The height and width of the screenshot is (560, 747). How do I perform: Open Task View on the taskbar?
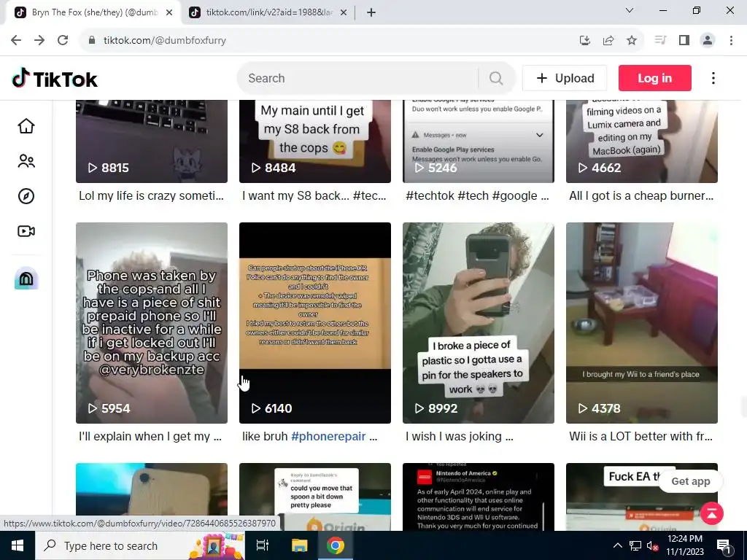[263, 545]
